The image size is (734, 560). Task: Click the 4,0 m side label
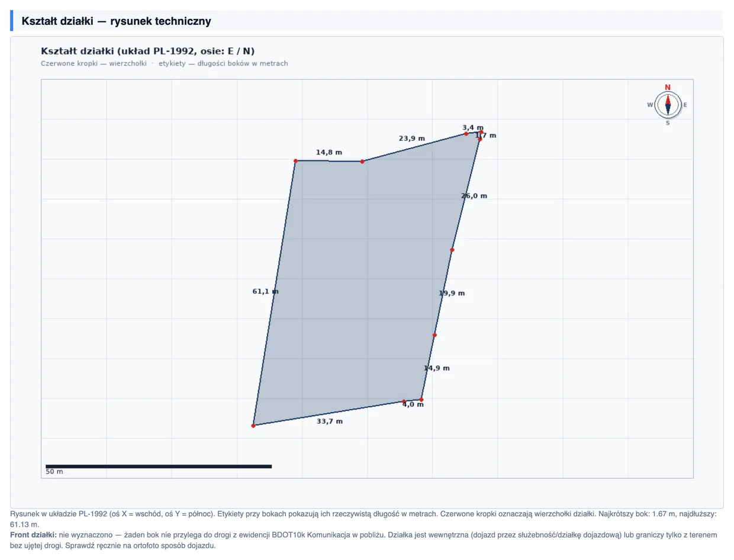[x=413, y=405]
